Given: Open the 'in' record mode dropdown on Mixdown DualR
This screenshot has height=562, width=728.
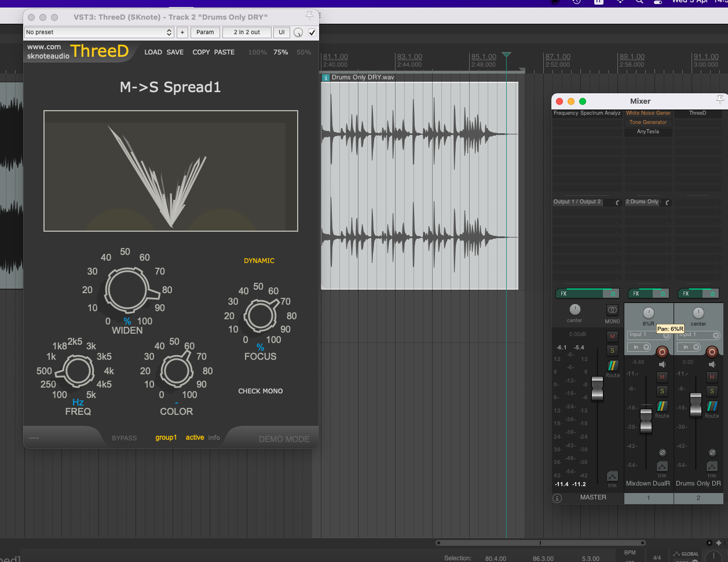Looking at the screenshot, I should (639, 347).
